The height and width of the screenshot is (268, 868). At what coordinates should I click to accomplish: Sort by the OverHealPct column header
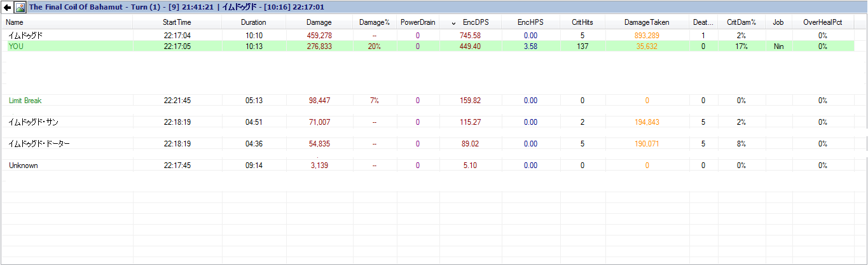pos(823,22)
